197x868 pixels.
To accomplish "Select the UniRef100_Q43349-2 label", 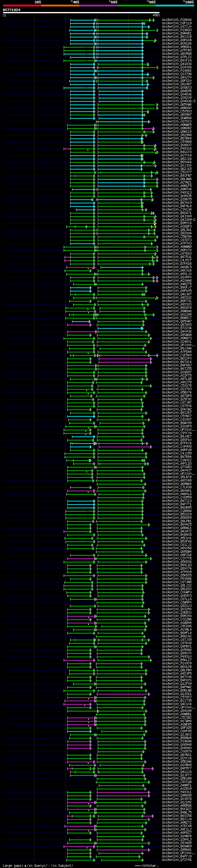I will pos(179,220).
